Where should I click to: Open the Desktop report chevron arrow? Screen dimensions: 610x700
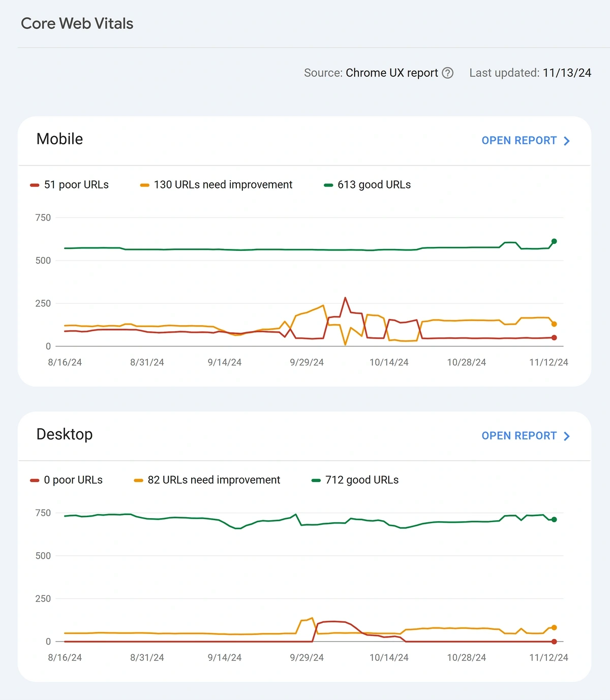[x=567, y=436]
